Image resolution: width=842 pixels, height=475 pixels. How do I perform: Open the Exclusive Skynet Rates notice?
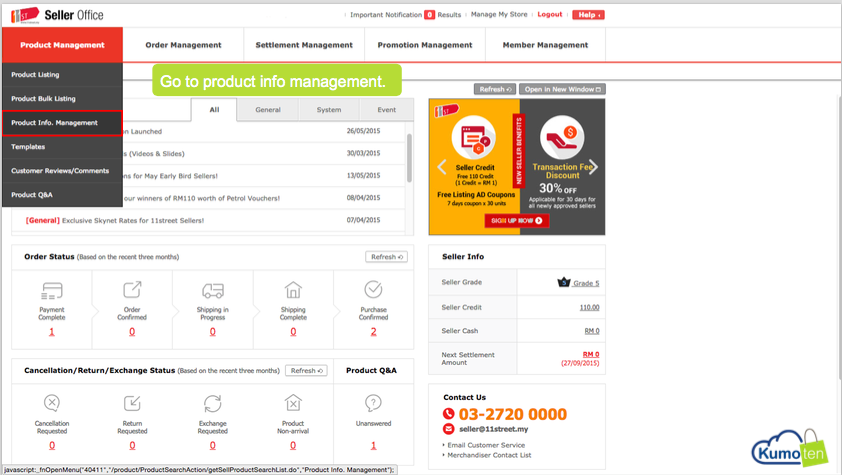point(133,220)
